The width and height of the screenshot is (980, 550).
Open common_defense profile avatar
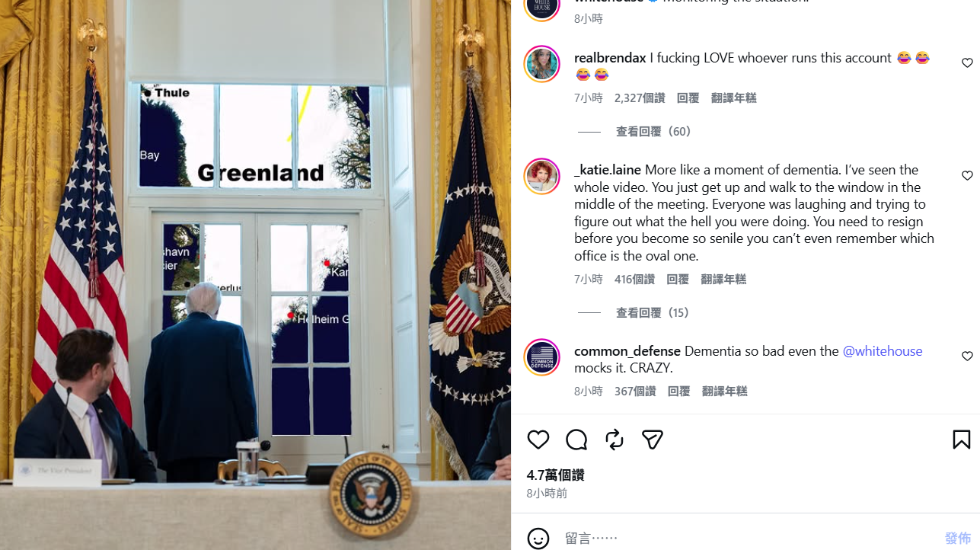(x=542, y=357)
